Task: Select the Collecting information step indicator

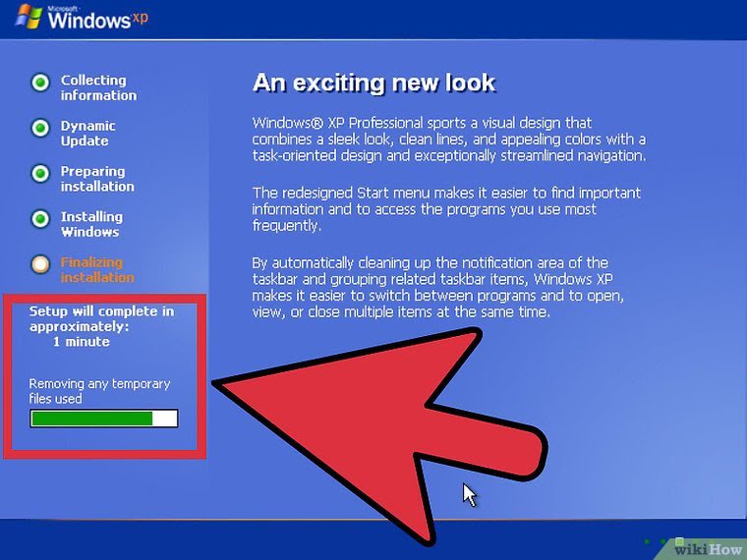Action: pyautogui.click(x=40, y=83)
